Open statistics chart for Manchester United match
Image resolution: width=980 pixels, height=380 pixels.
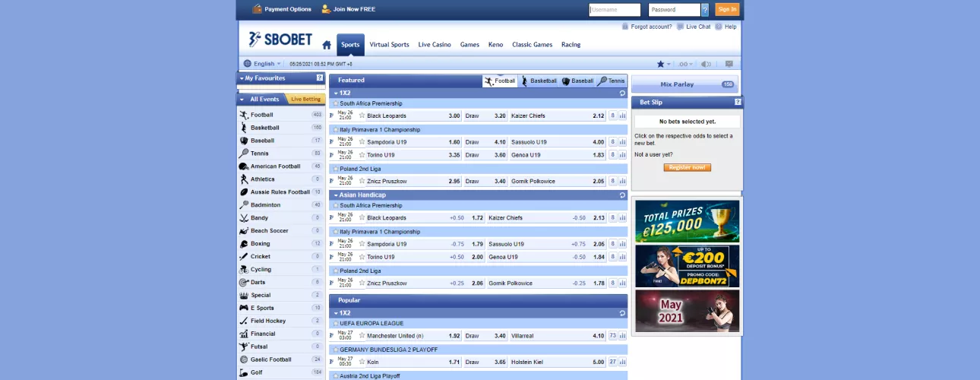point(623,336)
